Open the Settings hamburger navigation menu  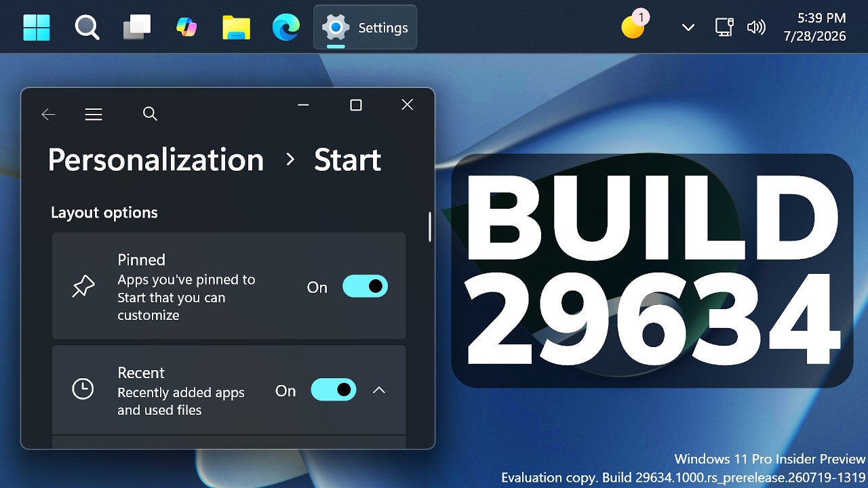click(94, 115)
